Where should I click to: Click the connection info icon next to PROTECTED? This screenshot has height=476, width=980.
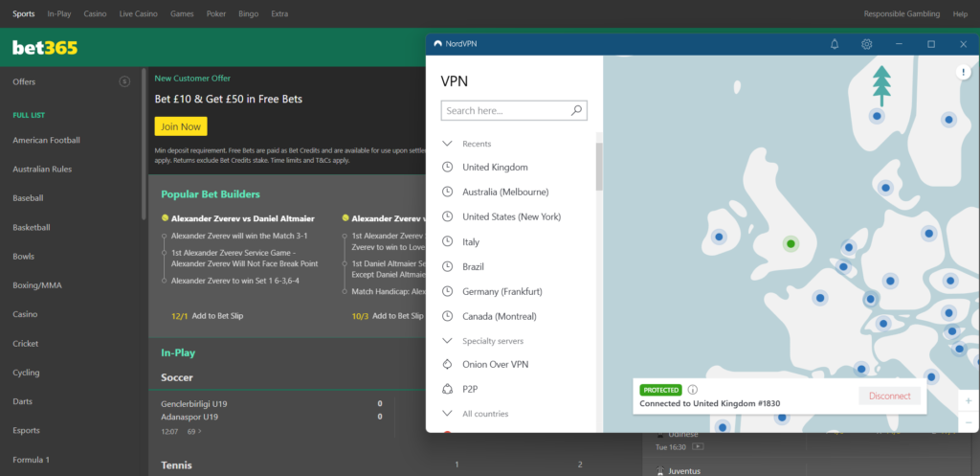pos(693,390)
